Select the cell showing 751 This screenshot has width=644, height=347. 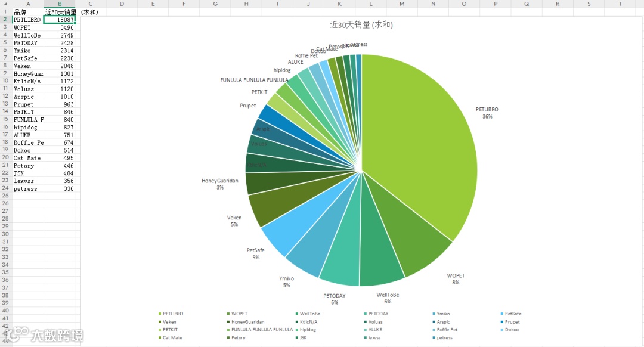click(x=60, y=135)
